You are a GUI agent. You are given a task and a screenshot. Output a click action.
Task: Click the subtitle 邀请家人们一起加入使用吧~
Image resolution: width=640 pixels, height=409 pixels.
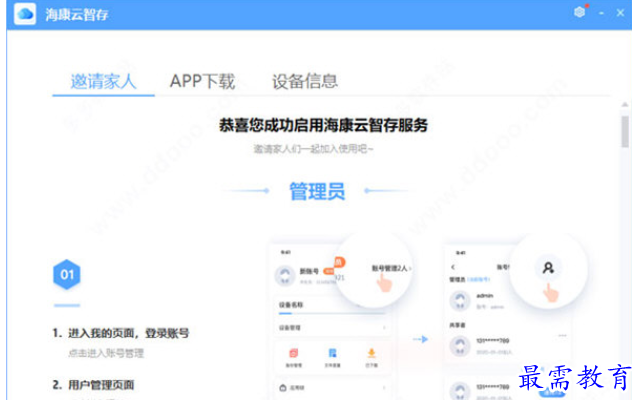tap(313, 149)
